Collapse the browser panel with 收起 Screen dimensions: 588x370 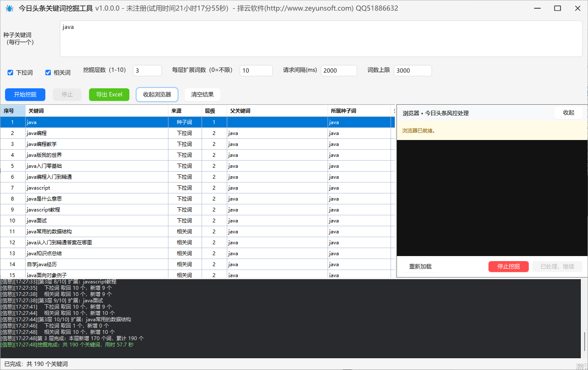pos(569,113)
